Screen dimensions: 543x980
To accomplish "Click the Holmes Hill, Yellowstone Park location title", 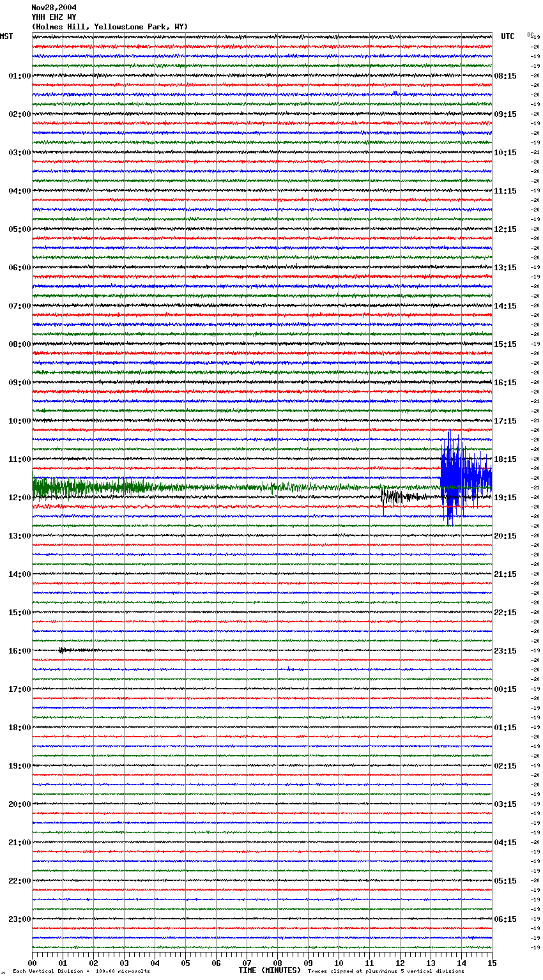I will [110, 27].
